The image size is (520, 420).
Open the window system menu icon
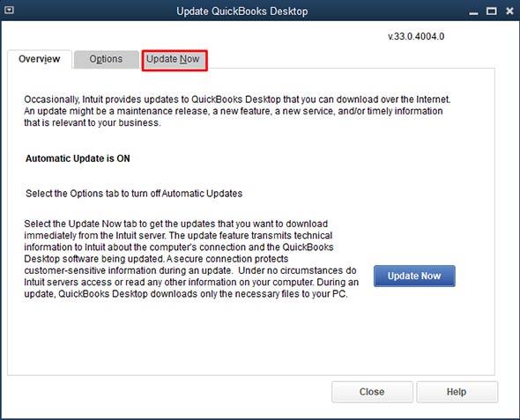coord(9,11)
